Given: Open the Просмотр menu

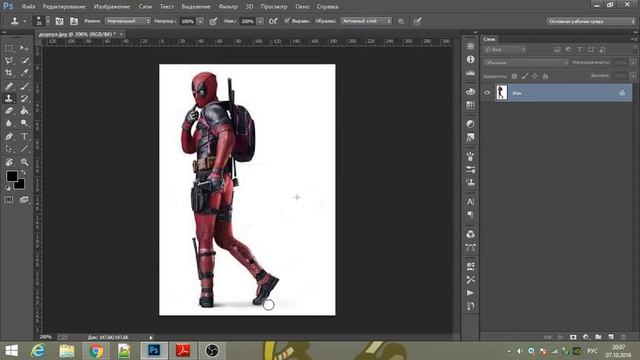Looking at the screenshot, I should (274, 7).
